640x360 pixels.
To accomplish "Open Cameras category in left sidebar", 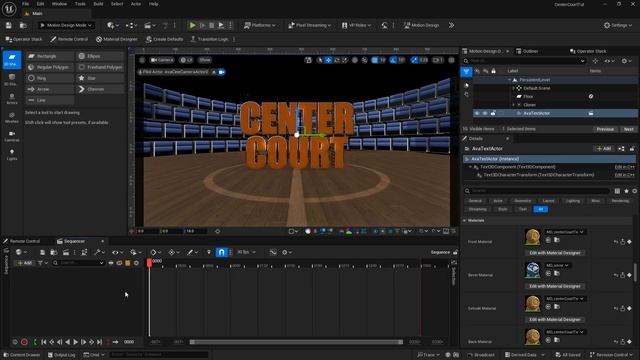I will (12, 136).
